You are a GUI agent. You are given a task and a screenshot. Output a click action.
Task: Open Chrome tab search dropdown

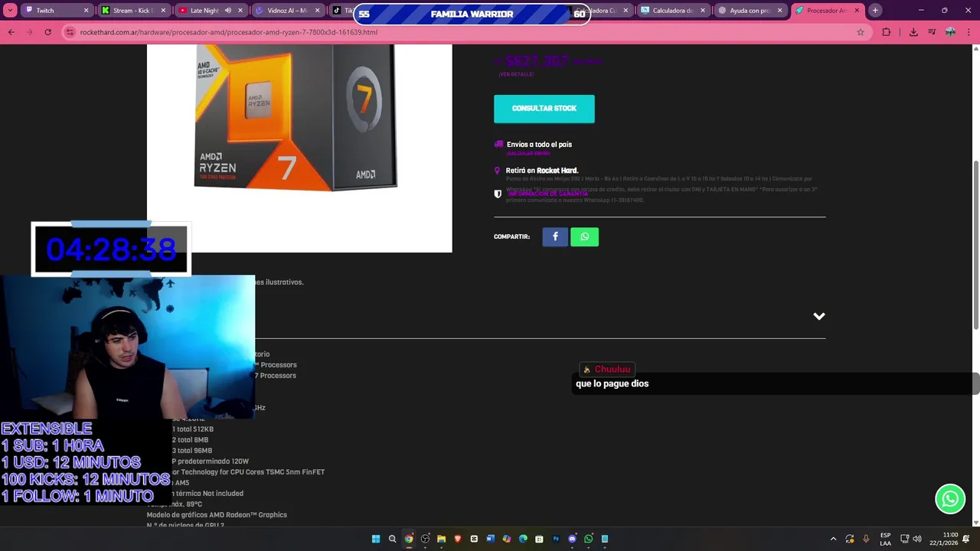(11, 11)
